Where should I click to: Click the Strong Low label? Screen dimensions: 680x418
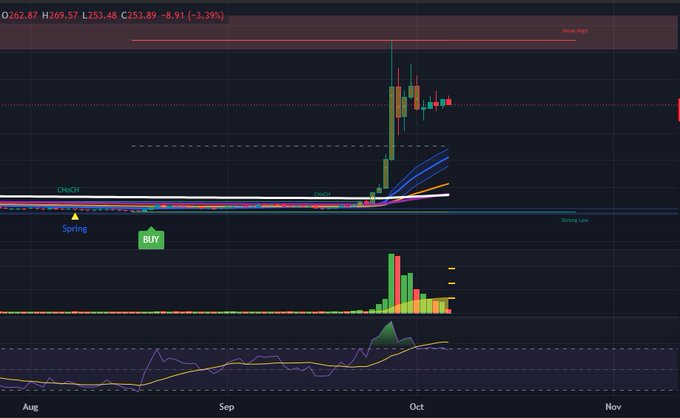(x=575, y=220)
